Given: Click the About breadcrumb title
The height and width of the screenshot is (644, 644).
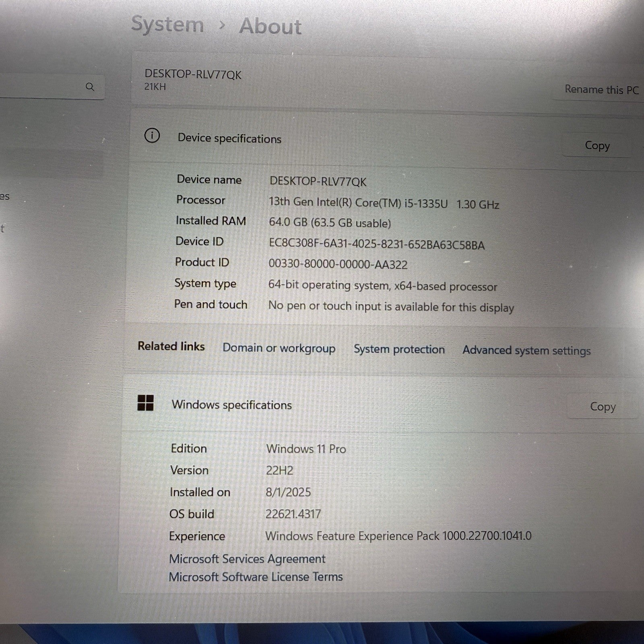Looking at the screenshot, I should pos(270,27).
